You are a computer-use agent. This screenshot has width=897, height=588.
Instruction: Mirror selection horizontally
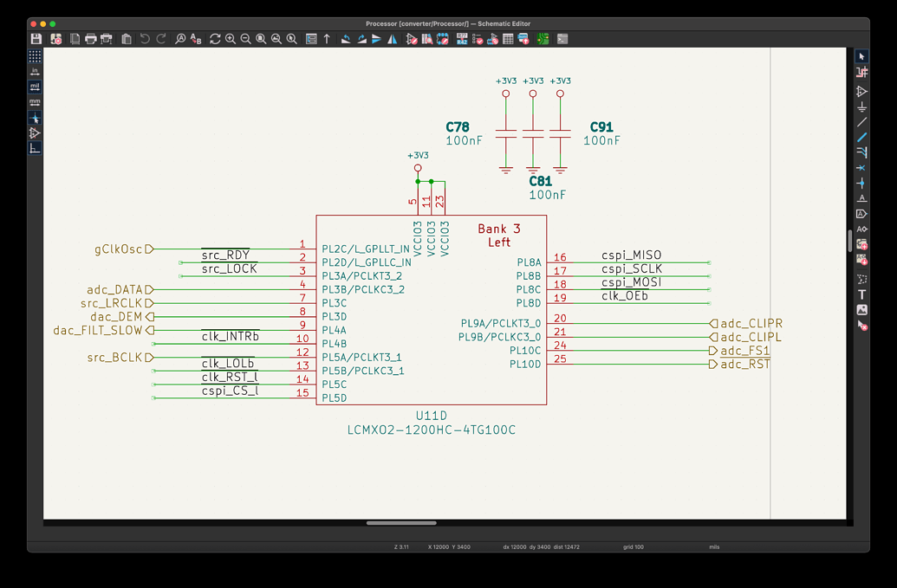[392, 39]
